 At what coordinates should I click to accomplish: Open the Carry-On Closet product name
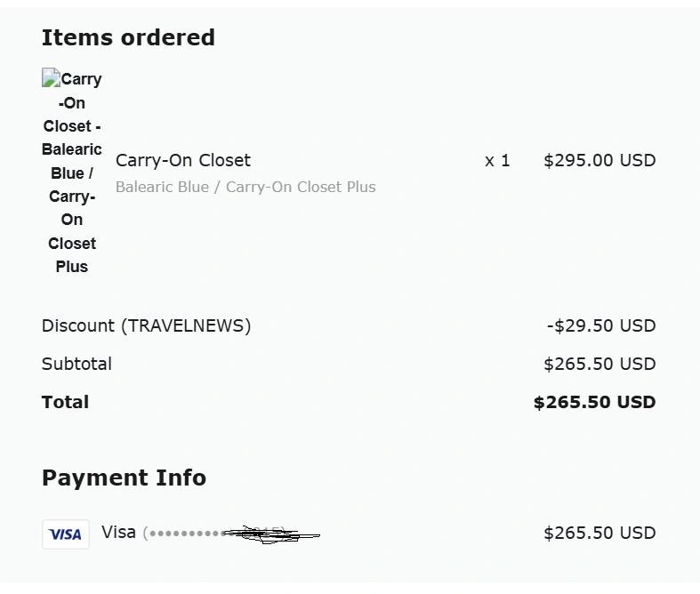[x=183, y=160]
